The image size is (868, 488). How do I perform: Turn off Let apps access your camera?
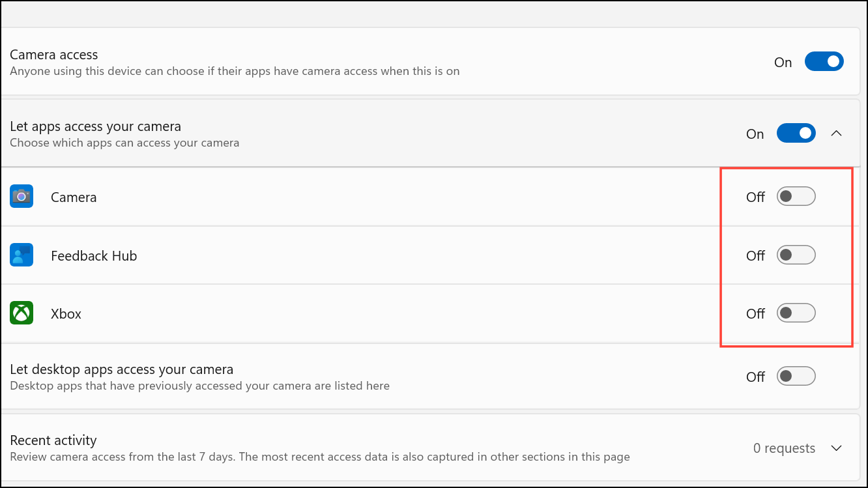796,133
